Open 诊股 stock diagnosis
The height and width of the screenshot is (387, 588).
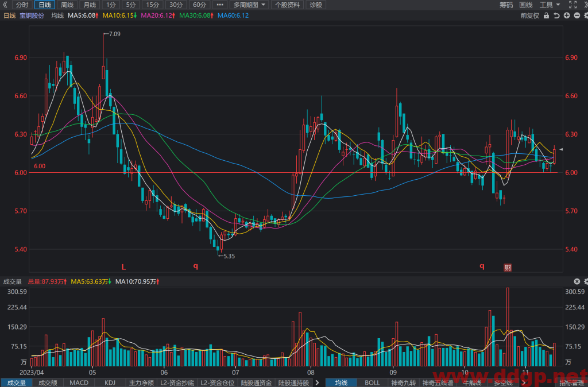316,5
